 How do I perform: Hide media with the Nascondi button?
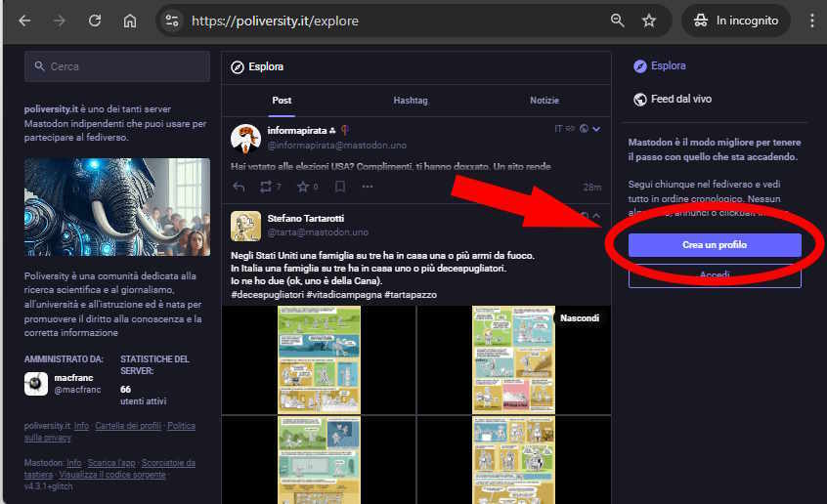click(580, 317)
